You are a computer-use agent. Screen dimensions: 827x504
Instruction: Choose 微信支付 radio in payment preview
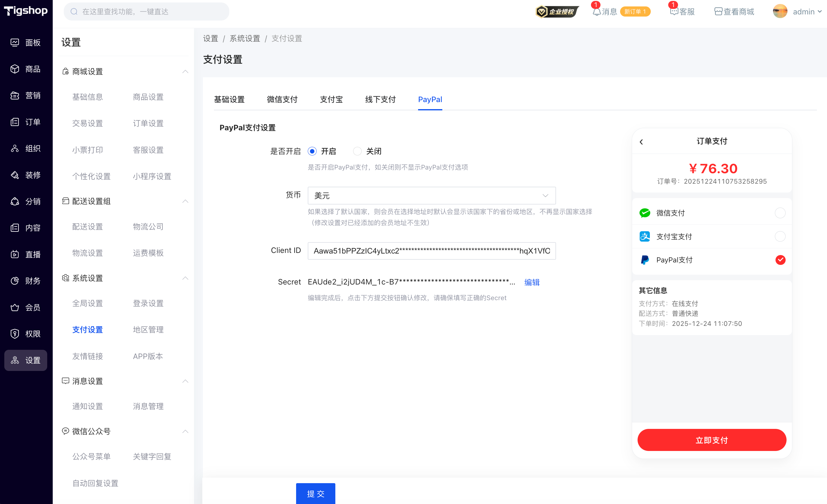[780, 213]
